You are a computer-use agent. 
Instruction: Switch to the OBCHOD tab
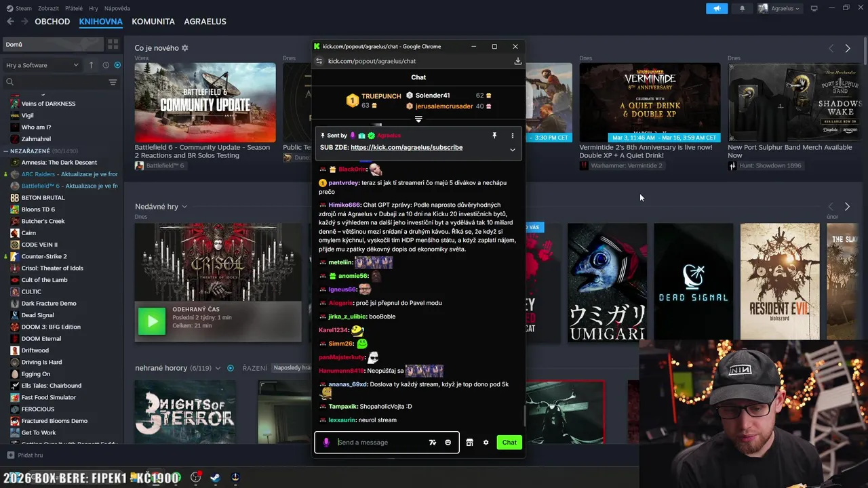pos(52,22)
